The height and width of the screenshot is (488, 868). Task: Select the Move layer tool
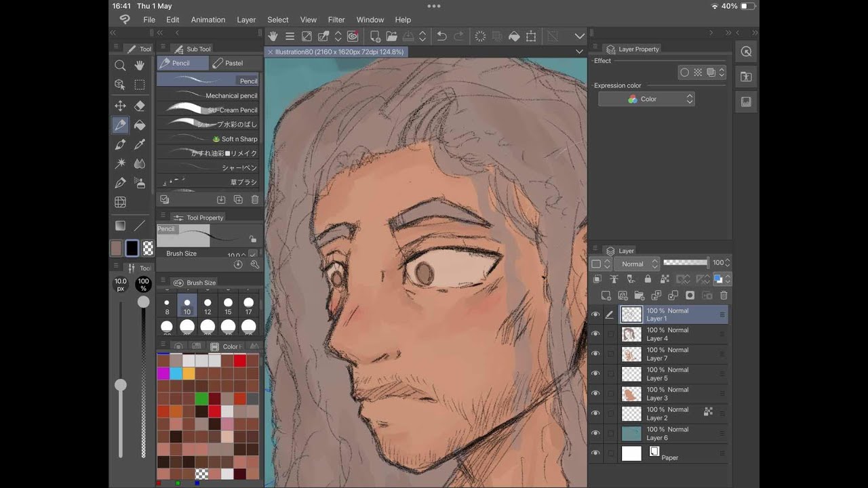point(120,106)
